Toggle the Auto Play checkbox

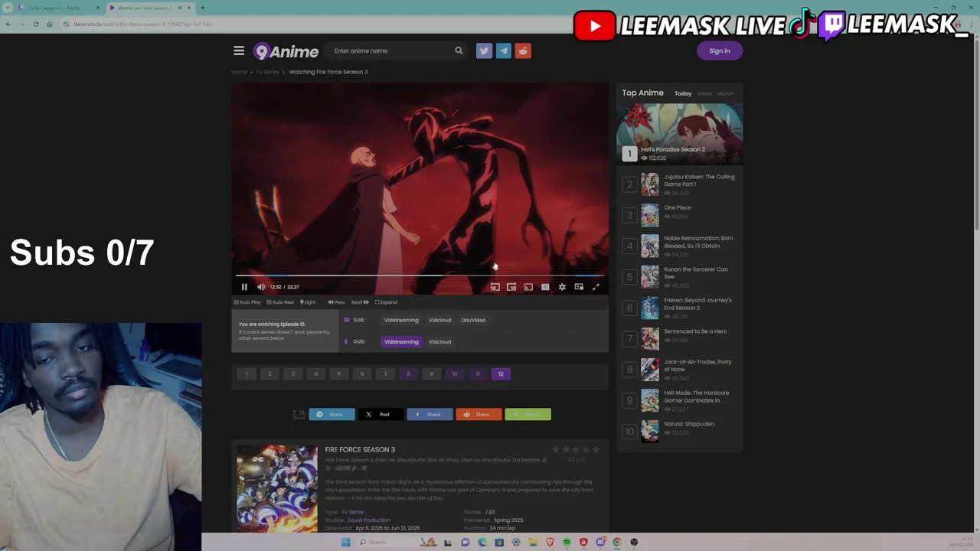247,302
